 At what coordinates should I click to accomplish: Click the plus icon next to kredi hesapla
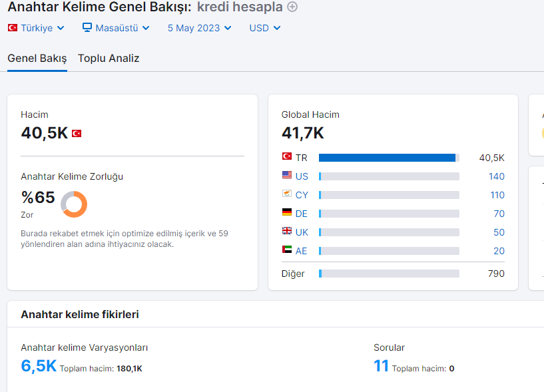292,7
